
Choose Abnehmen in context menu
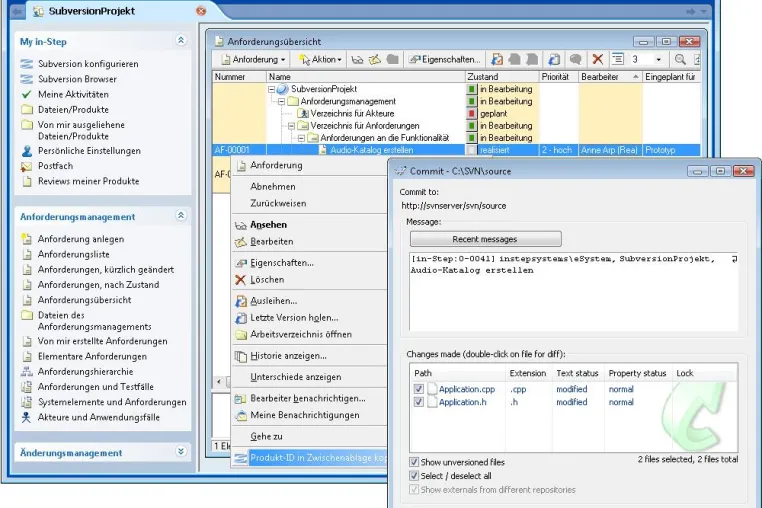[x=273, y=187]
